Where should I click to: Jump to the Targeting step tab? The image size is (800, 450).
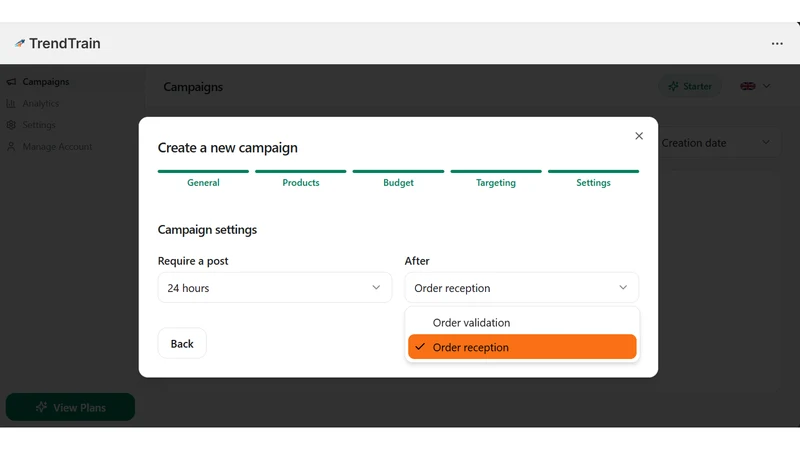click(496, 183)
